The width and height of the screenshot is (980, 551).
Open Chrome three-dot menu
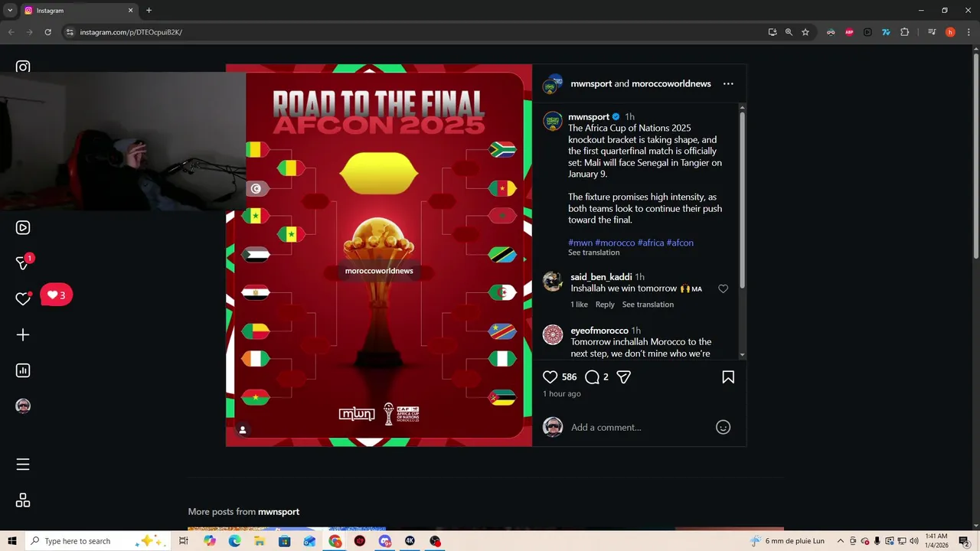pos(968,32)
